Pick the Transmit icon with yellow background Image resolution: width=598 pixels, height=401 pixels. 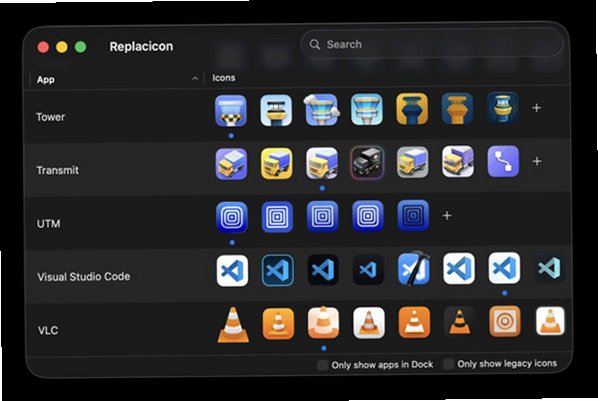(x=277, y=164)
